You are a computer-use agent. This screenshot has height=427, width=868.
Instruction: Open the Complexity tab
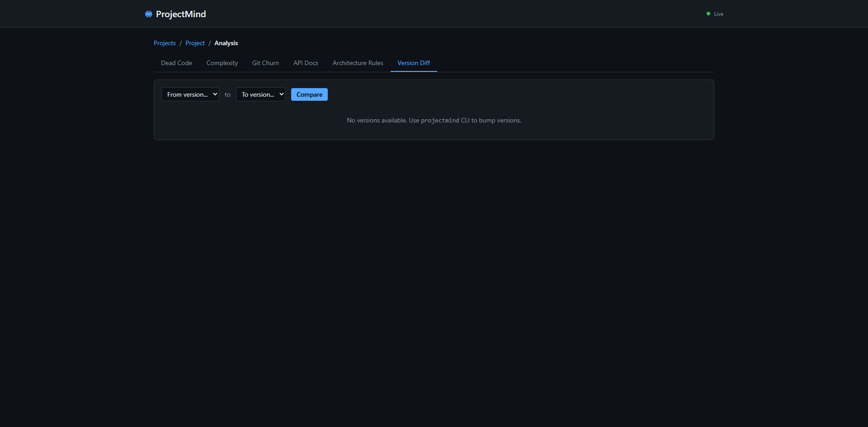(x=222, y=63)
